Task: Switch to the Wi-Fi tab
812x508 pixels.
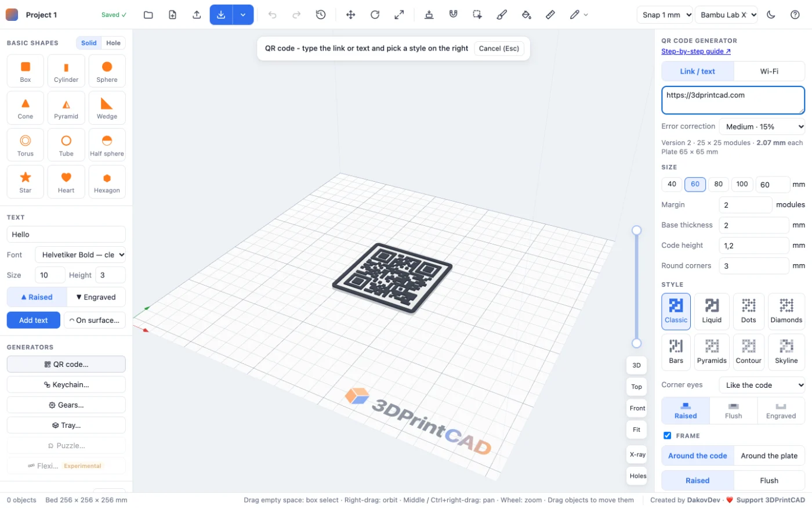Action: (x=769, y=71)
